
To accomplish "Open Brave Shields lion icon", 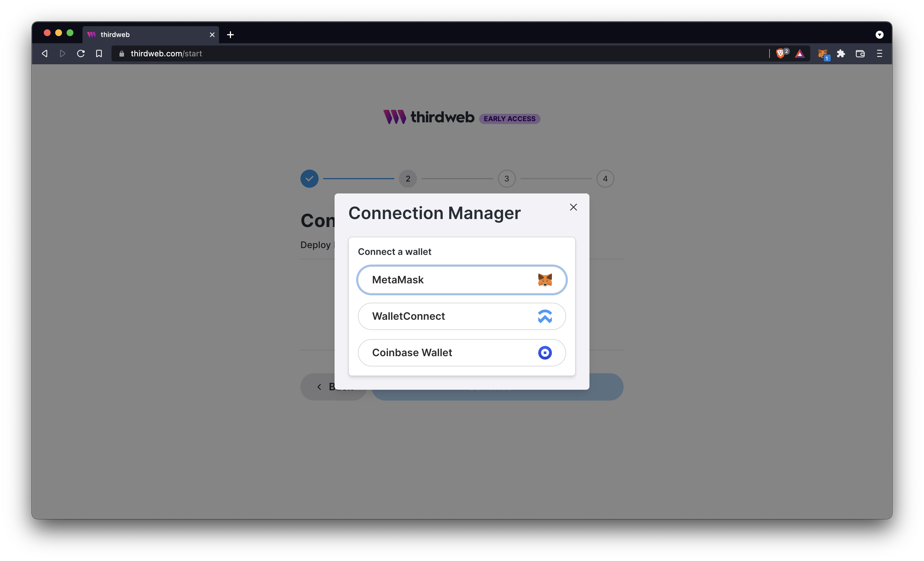I will 781,53.
